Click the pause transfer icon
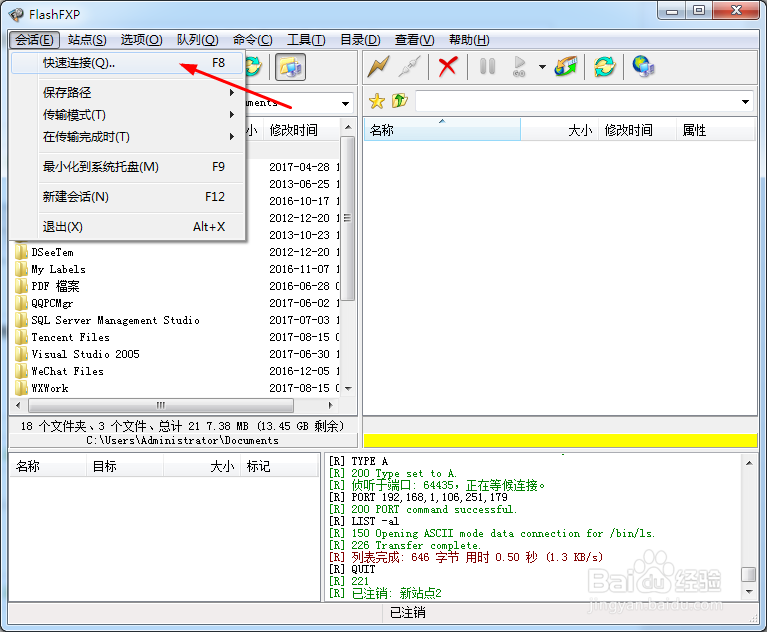 tap(487, 67)
